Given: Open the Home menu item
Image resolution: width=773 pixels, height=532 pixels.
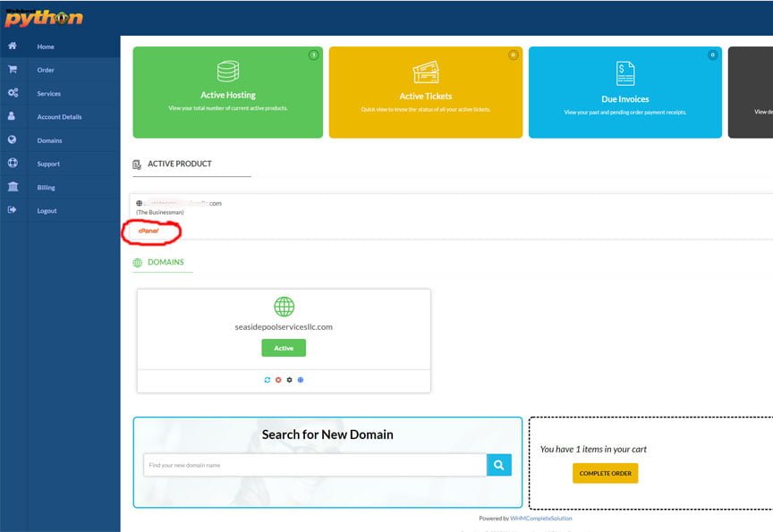Looking at the screenshot, I should [46, 46].
